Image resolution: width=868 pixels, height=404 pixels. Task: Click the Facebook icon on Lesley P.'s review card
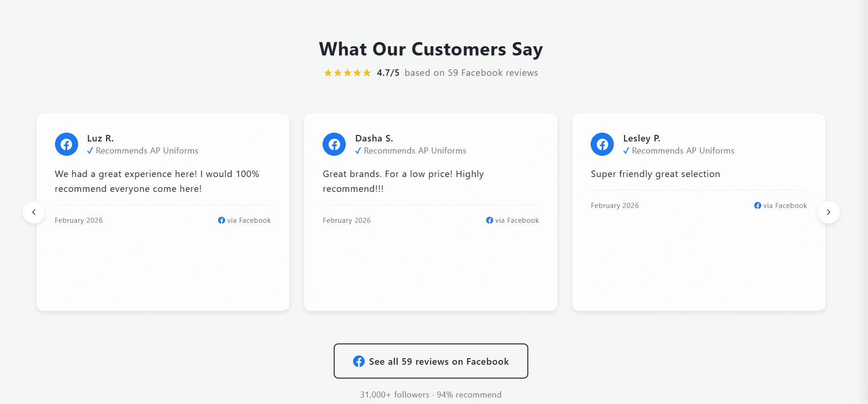[602, 144]
